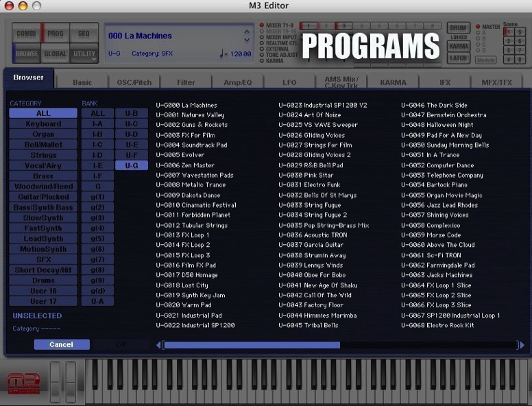This screenshot has width=532, height=406.
Task: Open the LFO tab
Action: click(x=289, y=82)
